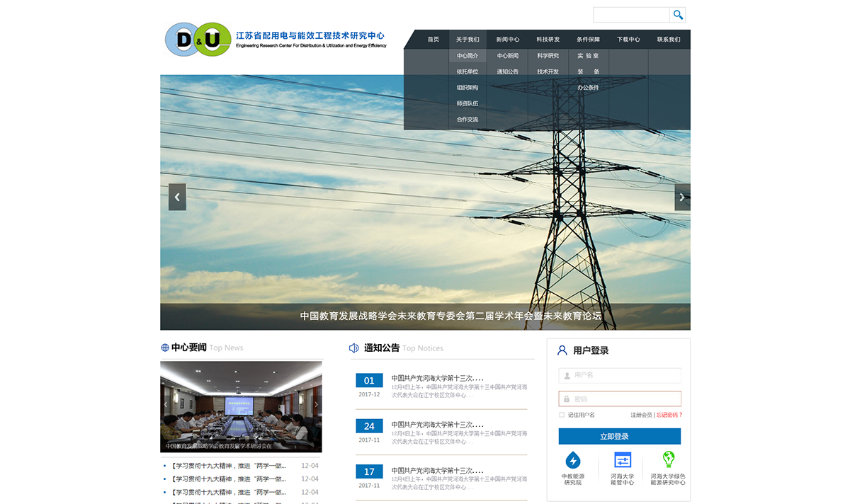Tick the 记住用户名 checkbox
Viewport: 850px width, 504px height.
tap(562, 415)
